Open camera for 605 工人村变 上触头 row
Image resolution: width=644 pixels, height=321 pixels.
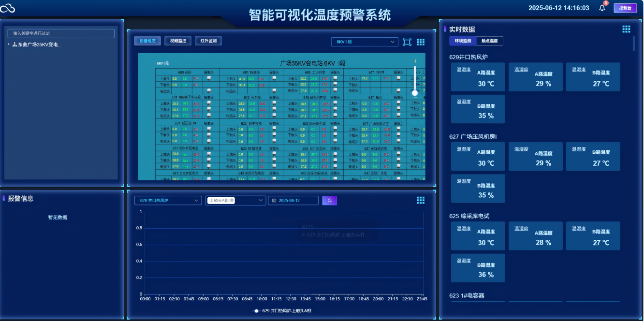click(335, 78)
